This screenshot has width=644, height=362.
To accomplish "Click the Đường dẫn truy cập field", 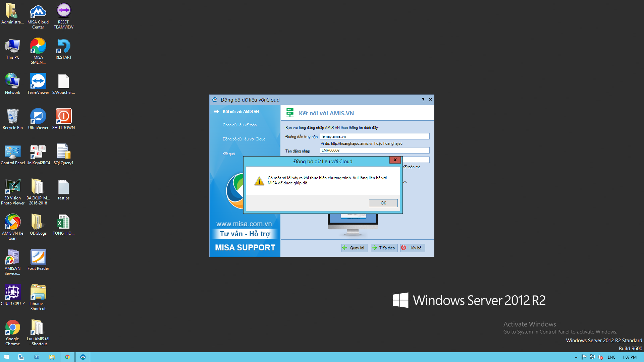I will pos(375,136).
